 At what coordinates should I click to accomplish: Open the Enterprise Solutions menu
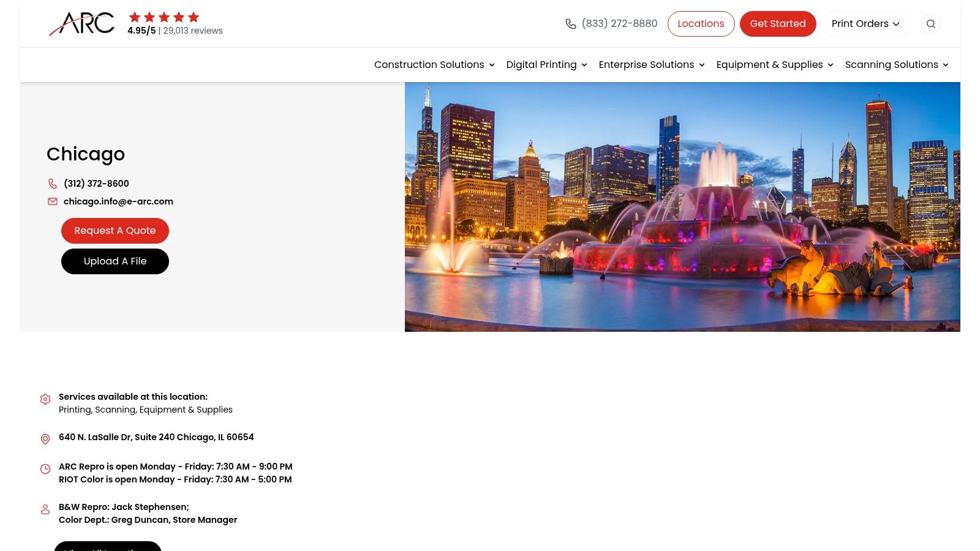click(x=652, y=65)
